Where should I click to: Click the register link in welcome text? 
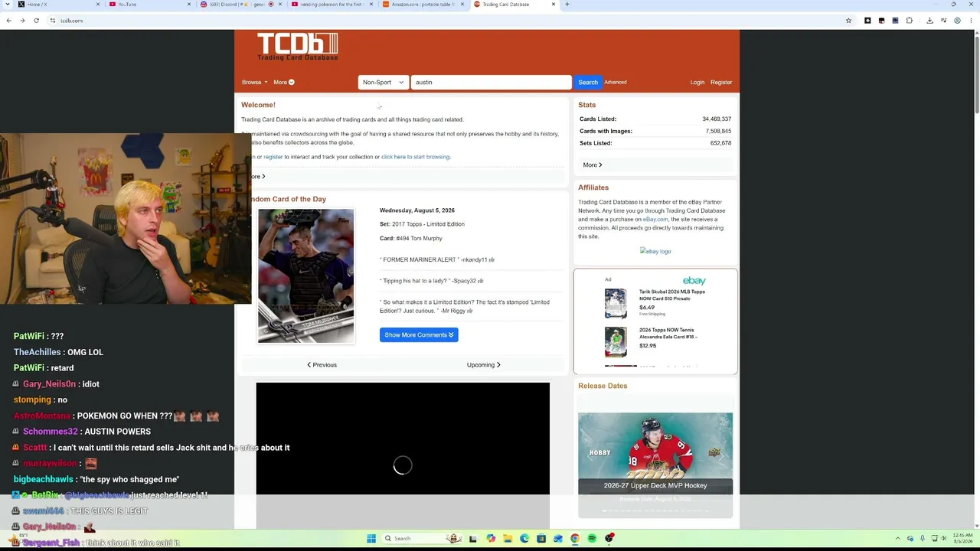273,157
